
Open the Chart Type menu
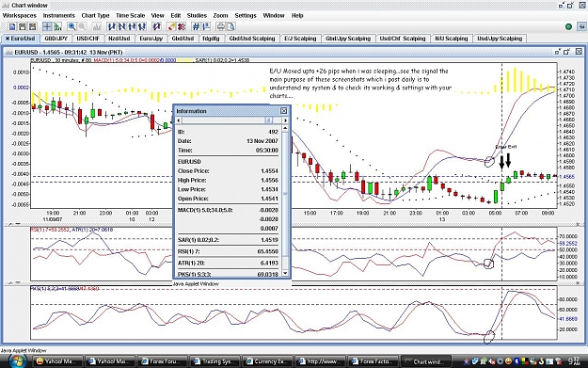point(95,15)
